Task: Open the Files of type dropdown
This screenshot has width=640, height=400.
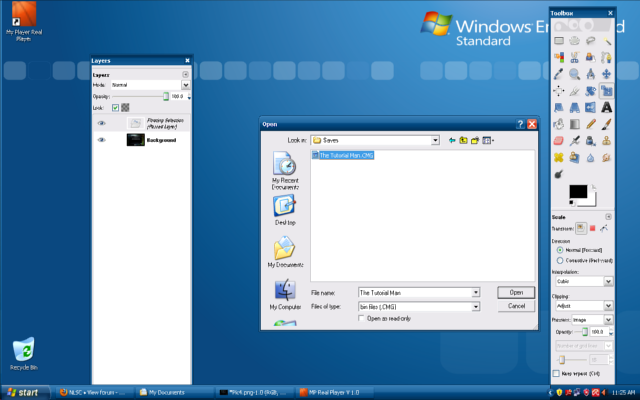Action: tap(476, 306)
